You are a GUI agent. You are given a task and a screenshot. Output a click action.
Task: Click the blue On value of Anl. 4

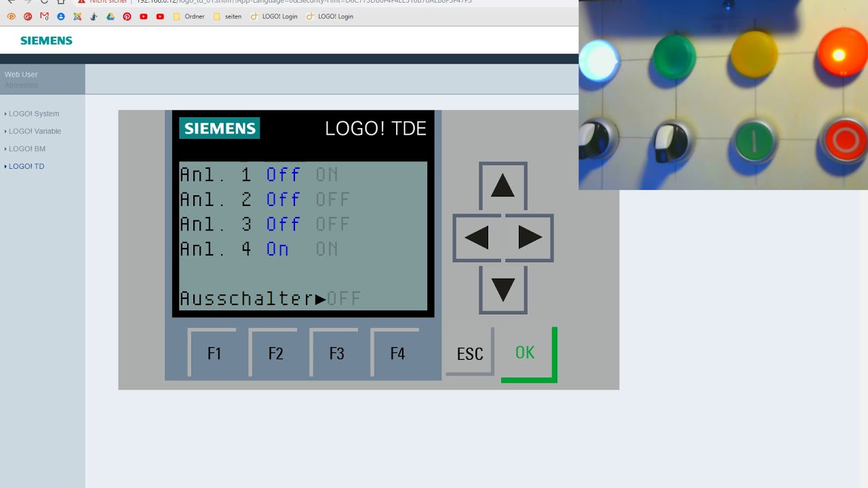277,249
